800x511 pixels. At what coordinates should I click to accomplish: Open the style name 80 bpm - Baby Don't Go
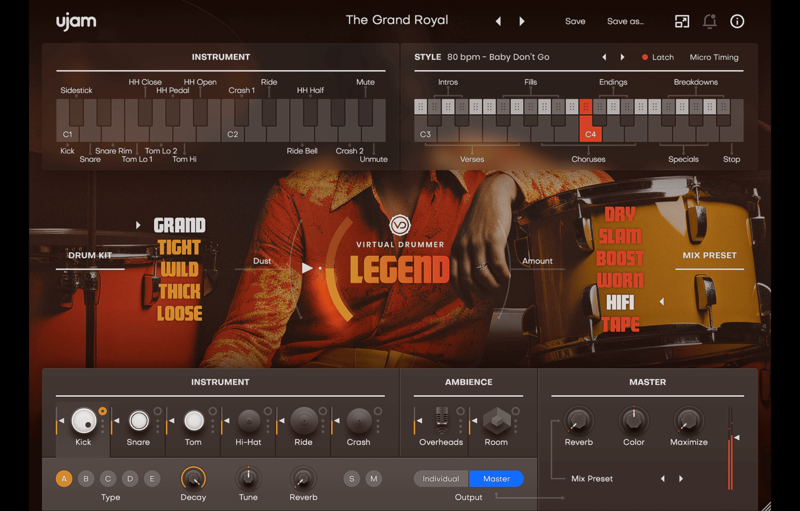tap(498, 57)
